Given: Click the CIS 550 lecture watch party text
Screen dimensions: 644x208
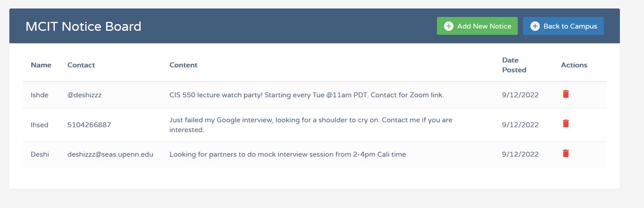Looking at the screenshot, I should 307,95.
